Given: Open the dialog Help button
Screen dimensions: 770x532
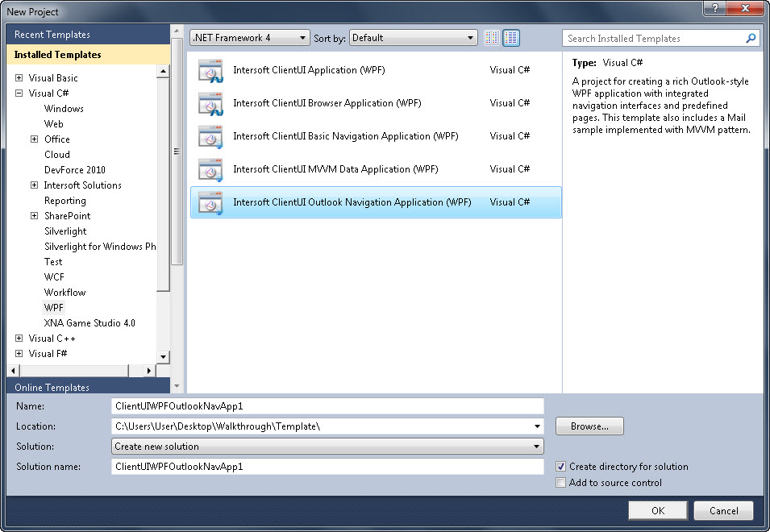Looking at the screenshot, I should pyautogui.click(x=714, y=8).
